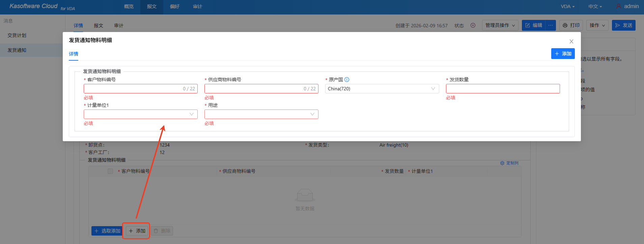
Task: Click the 选取添加 button
Action: tap(107, 231)
